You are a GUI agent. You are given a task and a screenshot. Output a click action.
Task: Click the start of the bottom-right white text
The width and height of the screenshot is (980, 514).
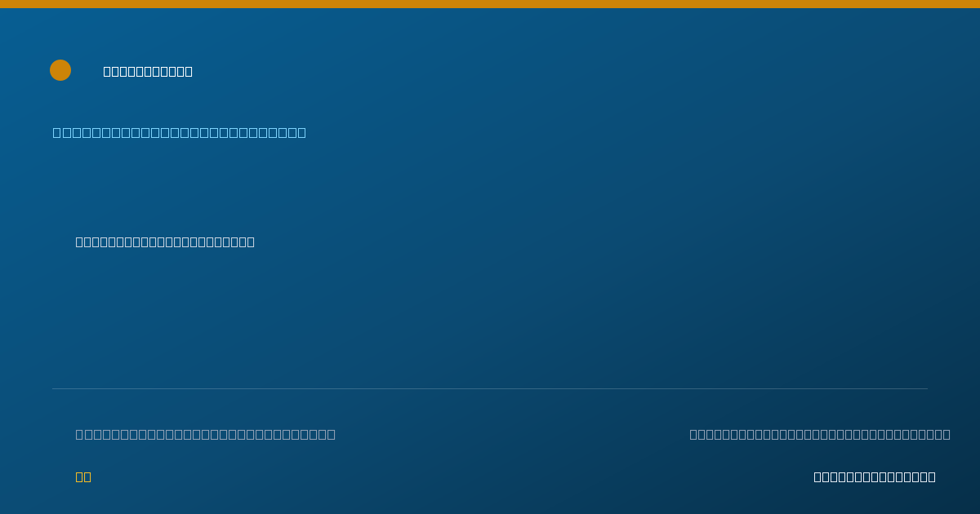coord(817,476)
